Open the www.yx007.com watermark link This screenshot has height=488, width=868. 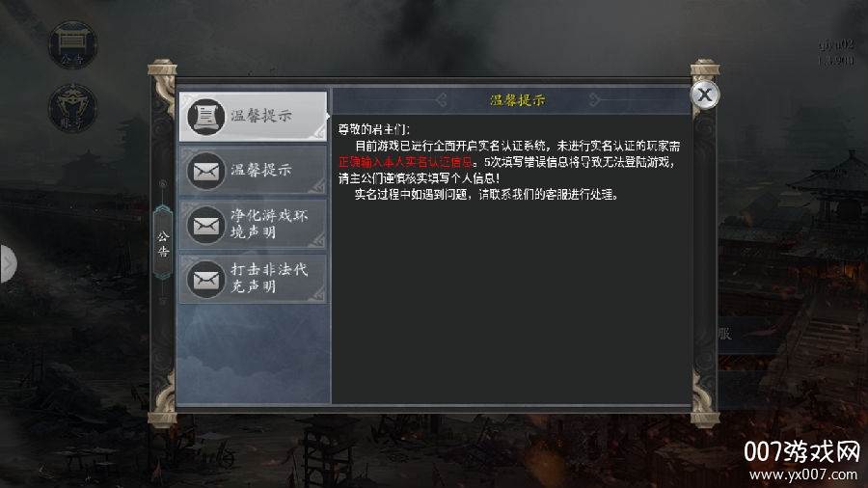803,474
